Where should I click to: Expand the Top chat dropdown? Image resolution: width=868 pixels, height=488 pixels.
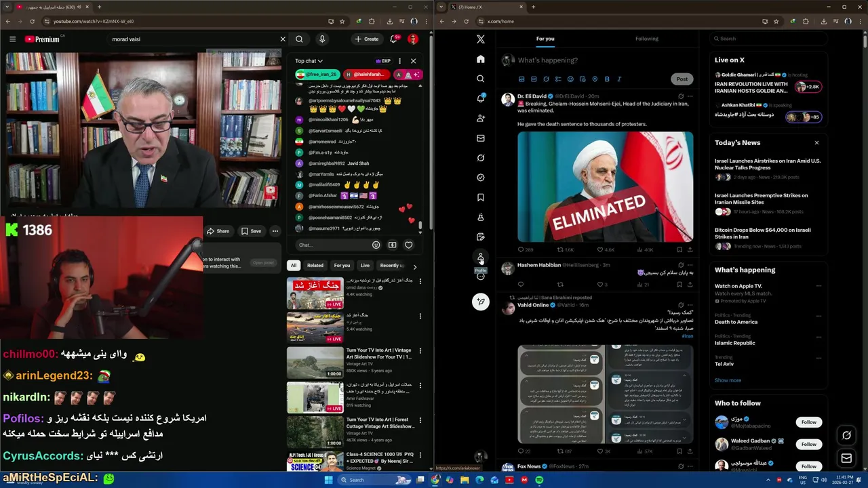click(309, 61)
